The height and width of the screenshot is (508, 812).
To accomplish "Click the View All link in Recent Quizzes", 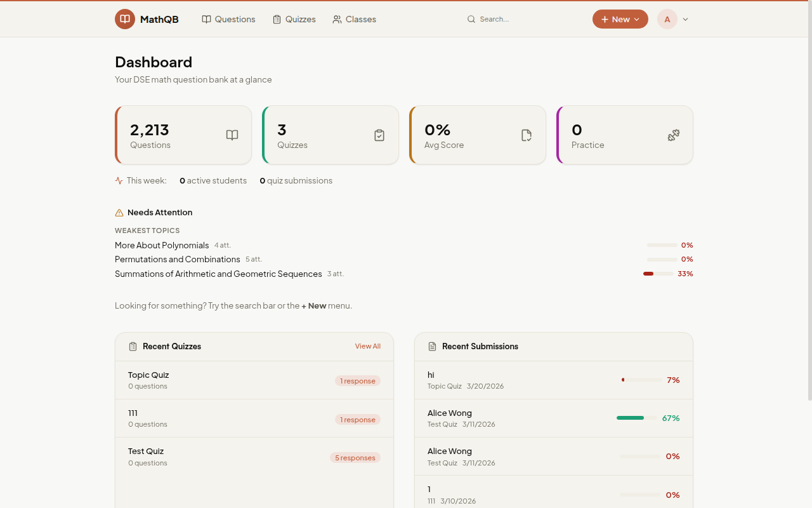I will [x=367, y=346].
